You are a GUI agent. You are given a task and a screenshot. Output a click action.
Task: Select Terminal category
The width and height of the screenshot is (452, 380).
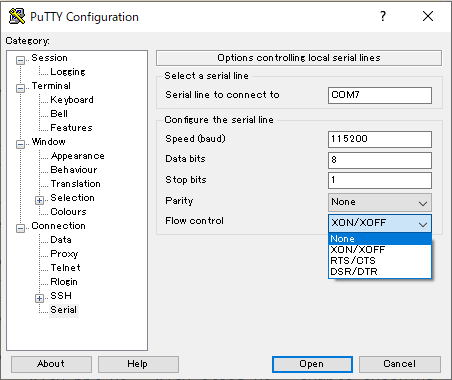(x=51, y=86)
